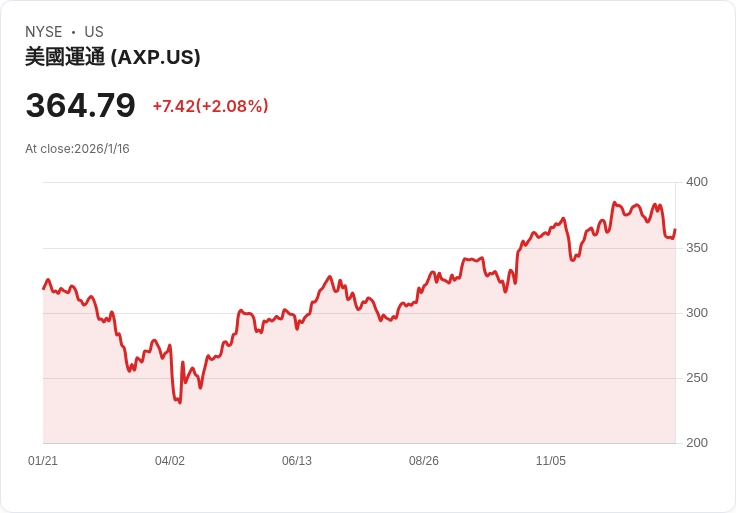Image resolution: width=736 pixels, height=513 pixels.
Task: Click the chart line's final rightmost point
Action: [675, 230]
